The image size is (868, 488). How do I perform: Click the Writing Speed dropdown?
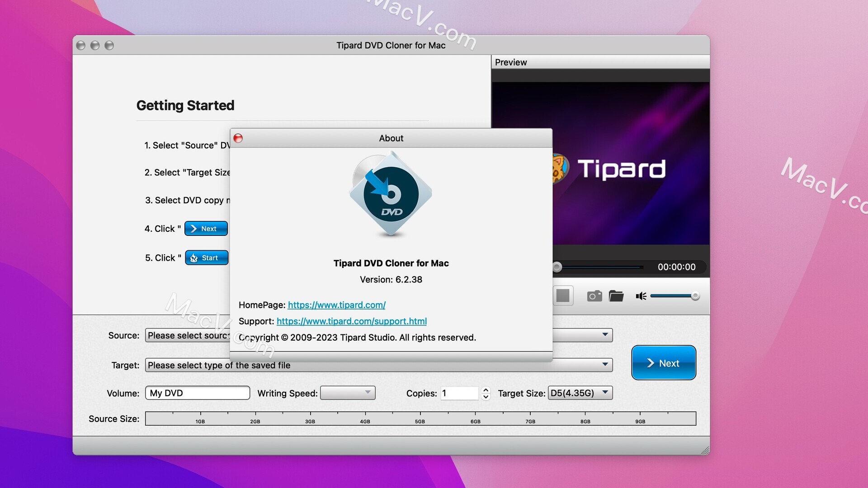(347, 393)
